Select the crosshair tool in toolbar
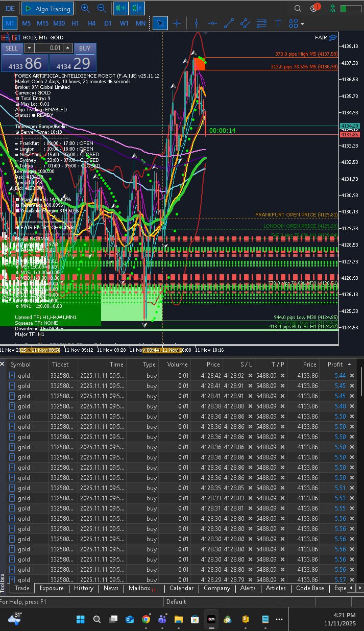 tap(177, 23)
